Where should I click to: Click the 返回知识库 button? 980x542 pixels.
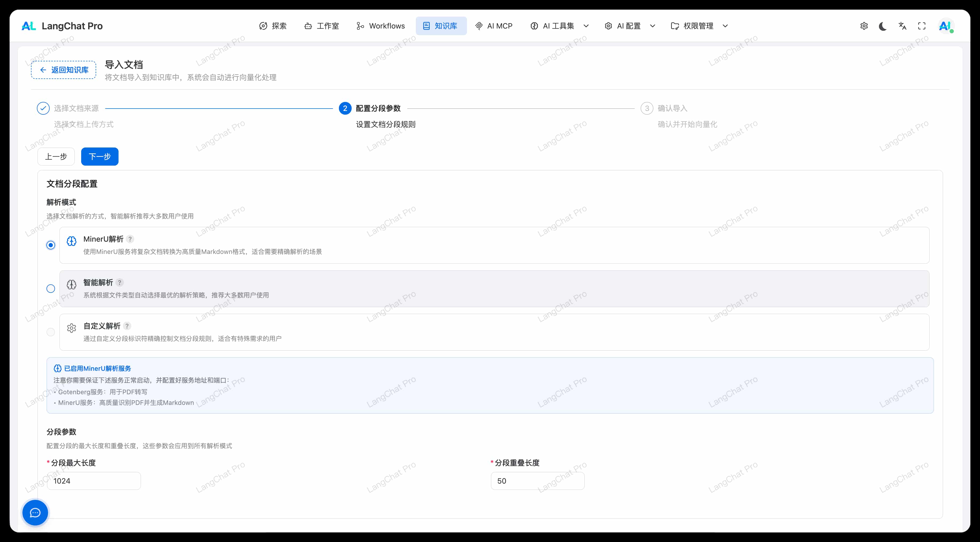64,70
